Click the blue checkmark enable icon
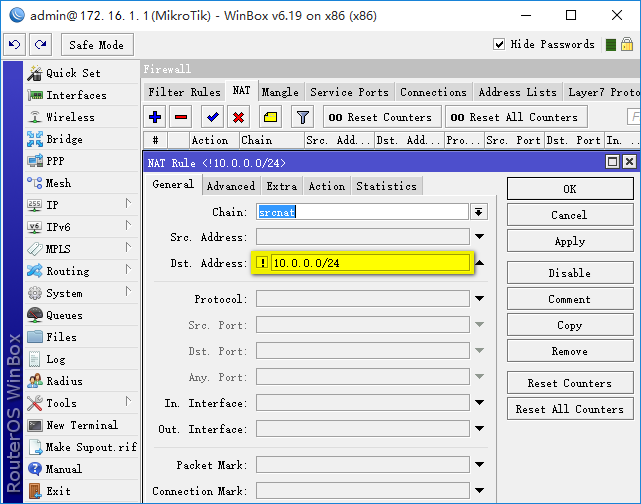This screenshot has width=641, height=504. click(x=213, y=117)
